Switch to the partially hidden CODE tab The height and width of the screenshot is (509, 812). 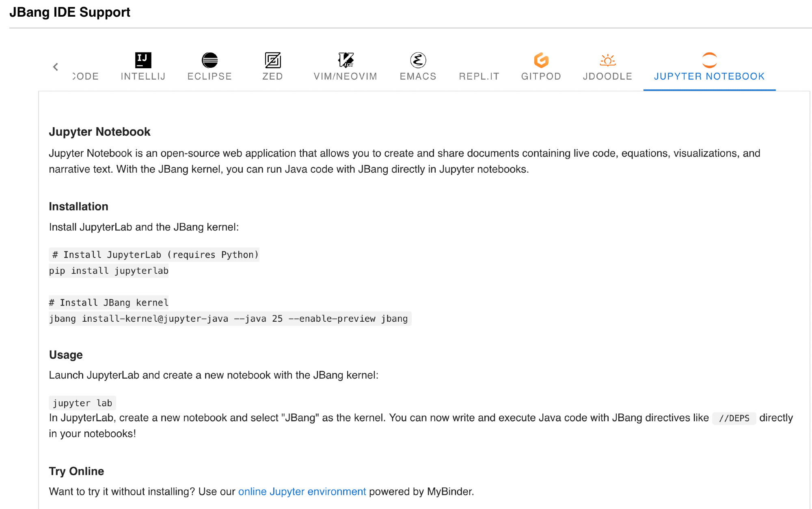pyautogui.click(x=86, y=76)
